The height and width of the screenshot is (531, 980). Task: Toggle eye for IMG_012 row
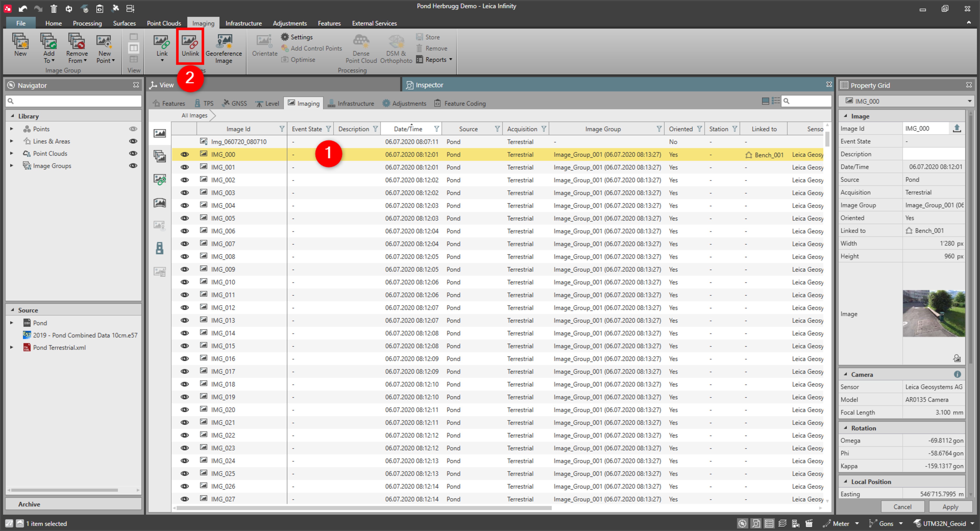click(185, 308)
